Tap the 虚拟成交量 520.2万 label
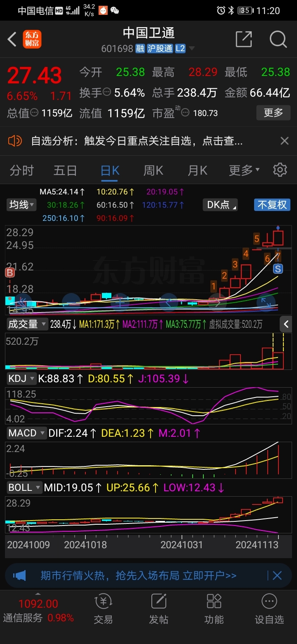Viewport: 297px width, 644px height. pos(236,324)
